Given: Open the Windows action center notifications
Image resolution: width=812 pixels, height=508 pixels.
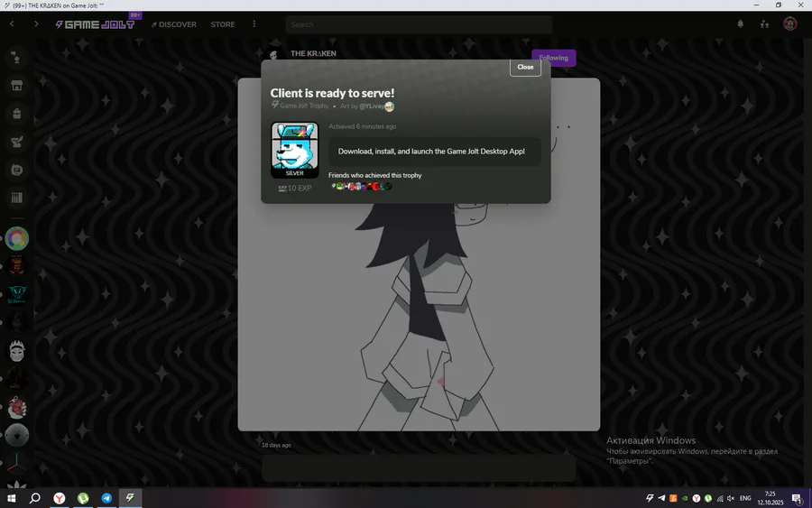Looking at the screenshot, I should (797, 498).
